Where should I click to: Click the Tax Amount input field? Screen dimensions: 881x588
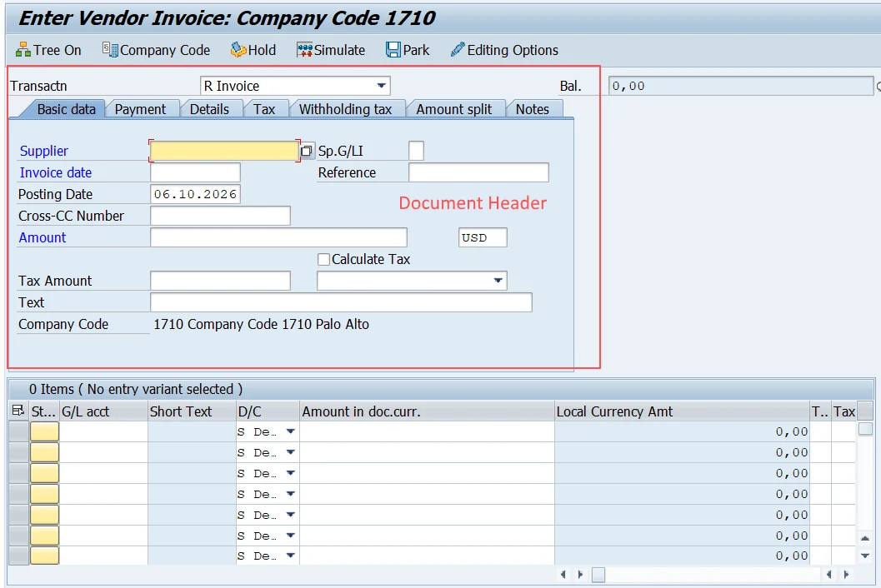pyautogui.click(x=220, y=281)
